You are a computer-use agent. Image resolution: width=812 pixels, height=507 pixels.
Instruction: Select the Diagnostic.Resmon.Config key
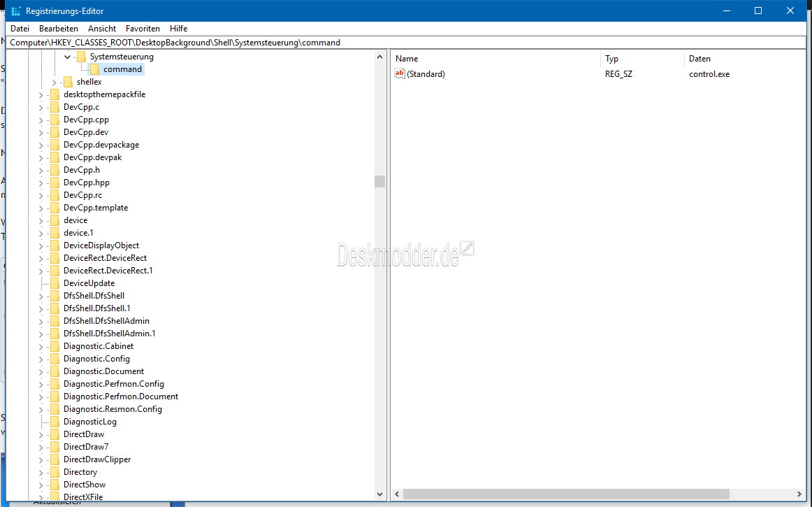113,409
